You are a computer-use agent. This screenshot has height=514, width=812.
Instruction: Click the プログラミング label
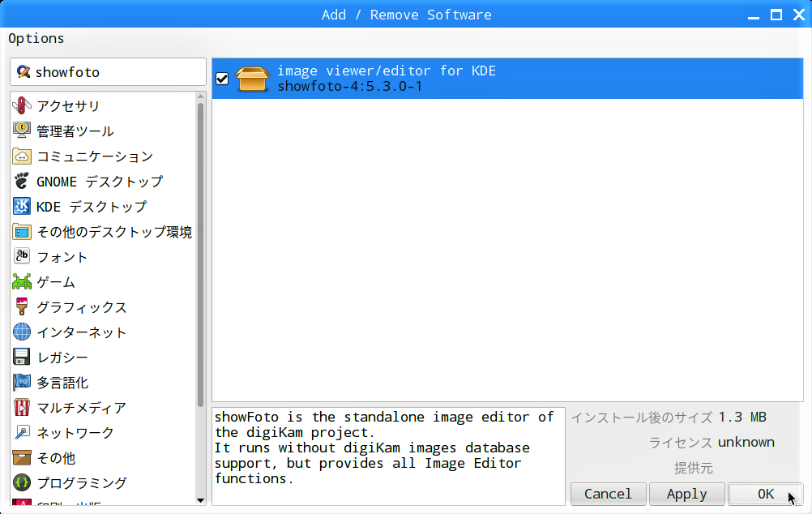coord(81,483)
